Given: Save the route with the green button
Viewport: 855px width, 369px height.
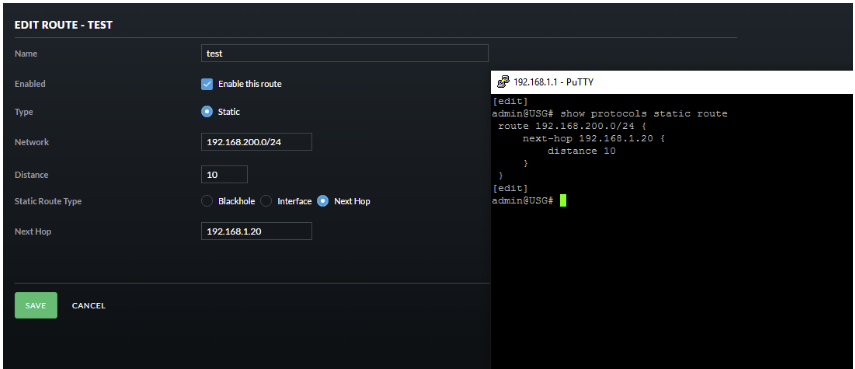Looking at the screenshot, I should point(36,305).
